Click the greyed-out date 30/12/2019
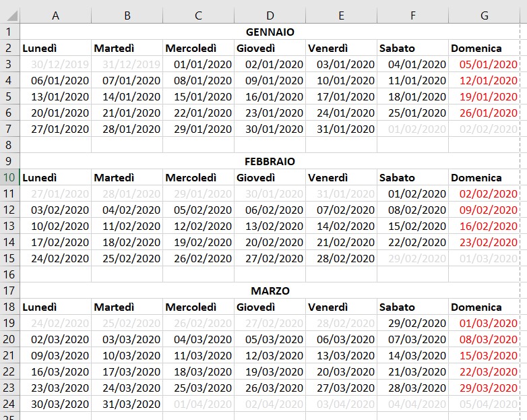527x420 pixels. point(55,64)
